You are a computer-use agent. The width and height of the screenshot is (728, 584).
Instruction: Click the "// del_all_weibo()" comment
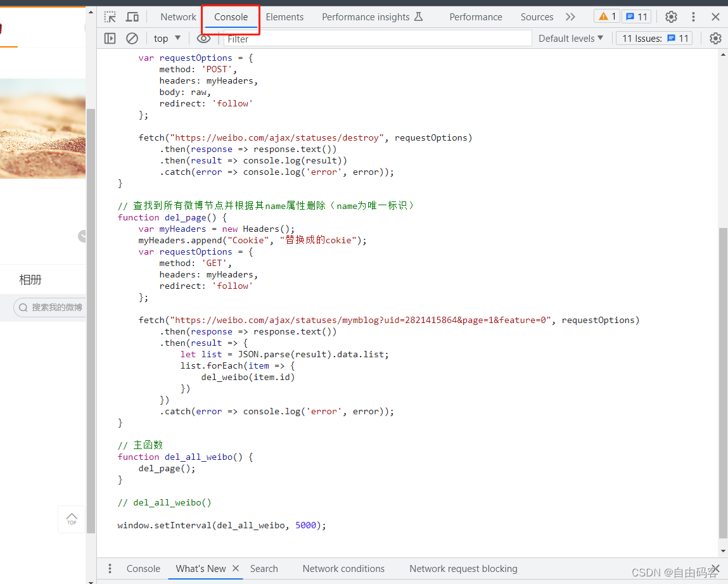pyautogui.click(x=164, y=503)
